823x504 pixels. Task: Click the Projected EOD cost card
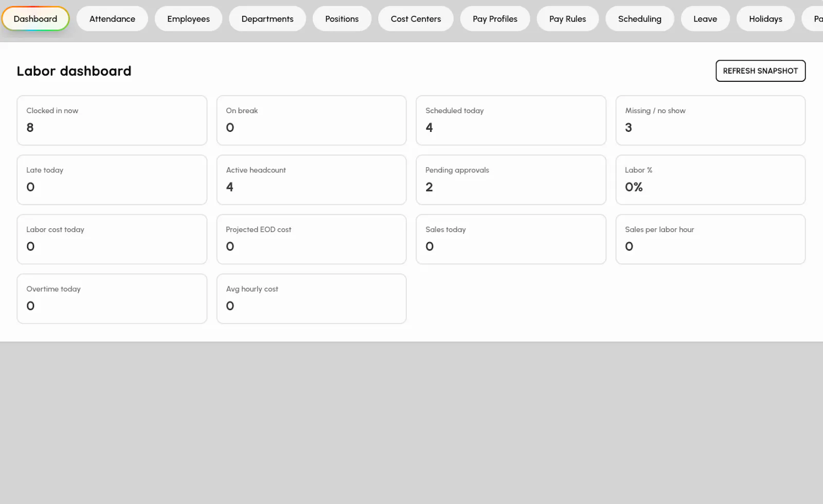[x=311, y=239]
